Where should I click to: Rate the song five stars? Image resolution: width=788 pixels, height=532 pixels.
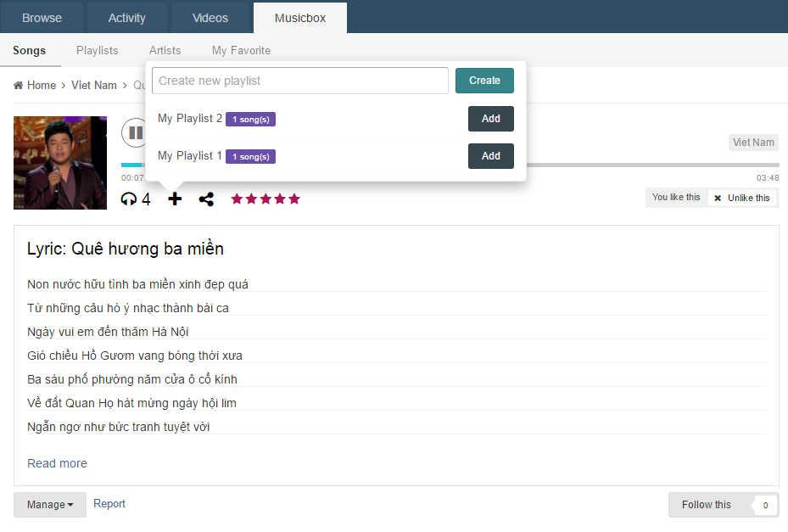[294, 199]
